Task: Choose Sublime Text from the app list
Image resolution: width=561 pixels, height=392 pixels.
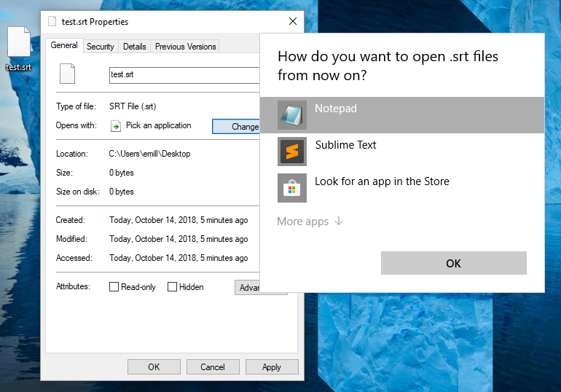Action: 402,152
